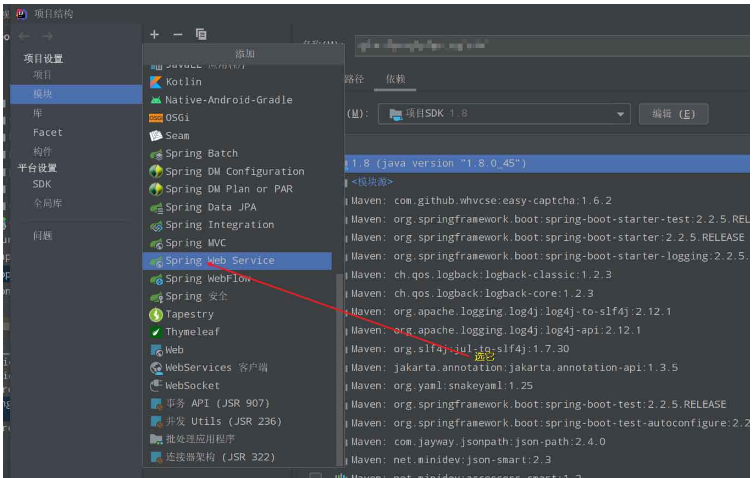Select the easy-captcha:1.6.2 Maven row

(x=547, y=201)
